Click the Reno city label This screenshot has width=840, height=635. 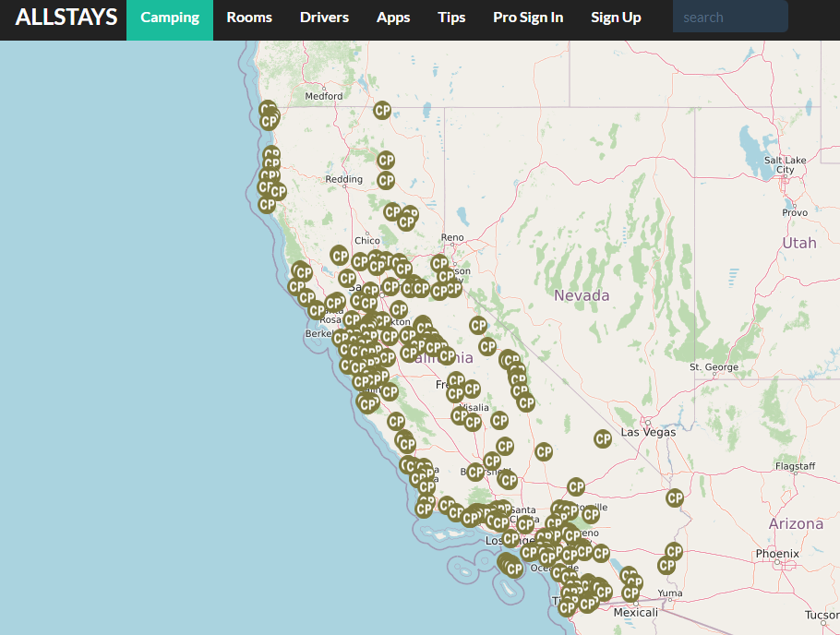click(452, 237)
